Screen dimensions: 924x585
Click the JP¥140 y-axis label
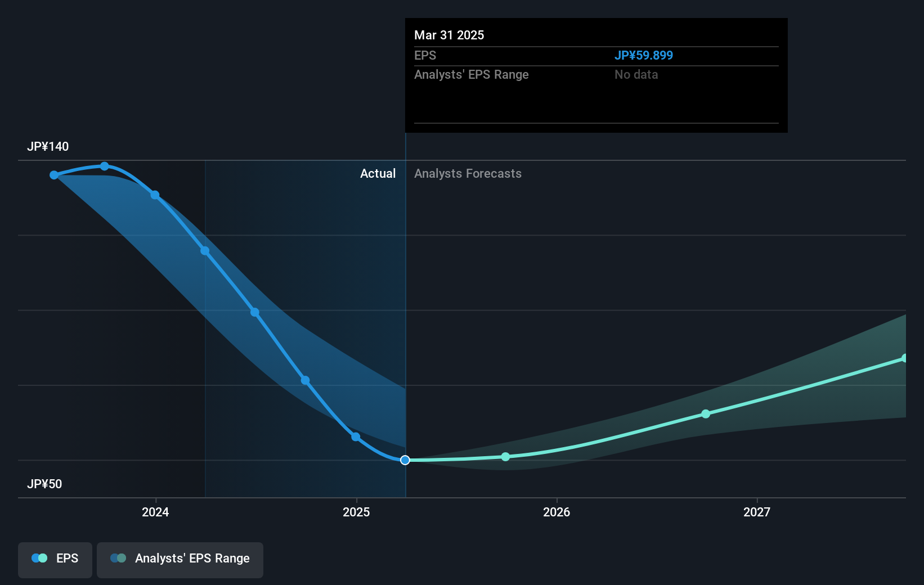point(48,147)
